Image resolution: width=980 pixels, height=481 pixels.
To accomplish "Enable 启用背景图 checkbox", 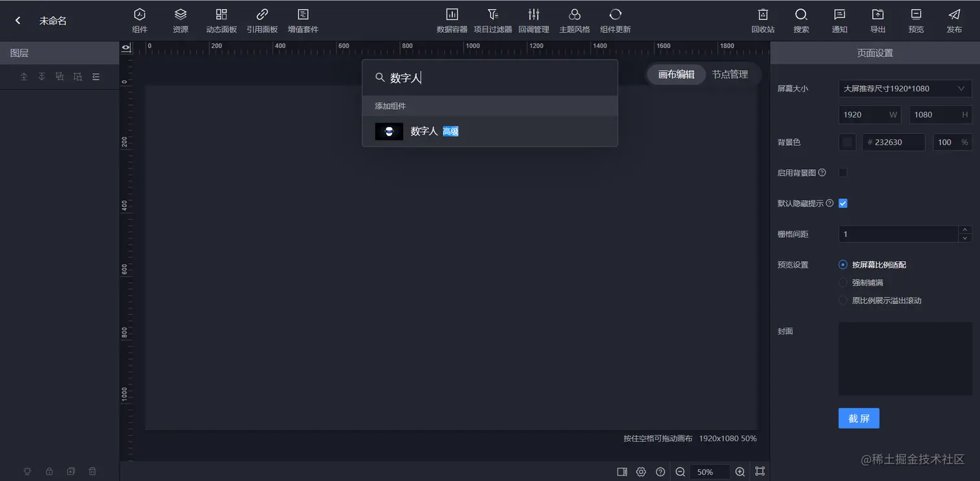I will (x=843, y=172).
